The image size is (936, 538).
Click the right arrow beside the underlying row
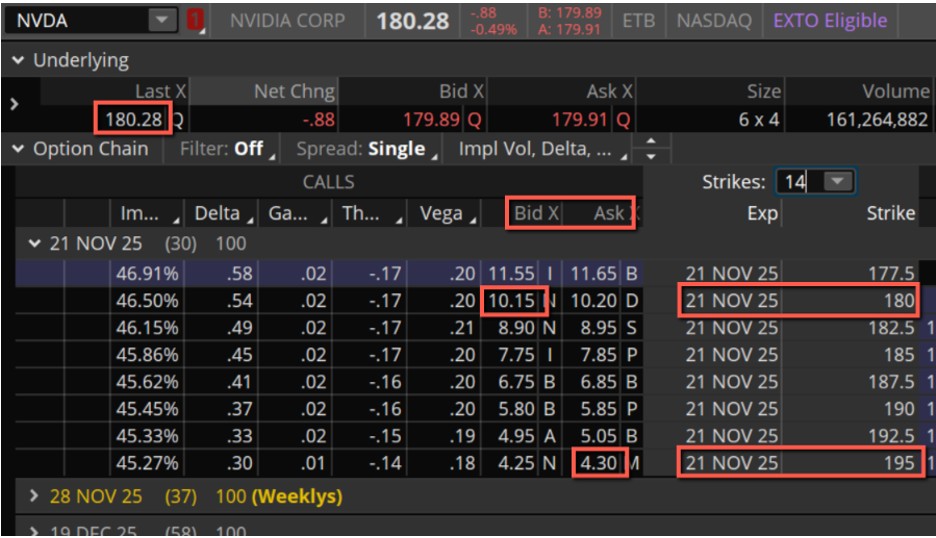coord(12,104)
